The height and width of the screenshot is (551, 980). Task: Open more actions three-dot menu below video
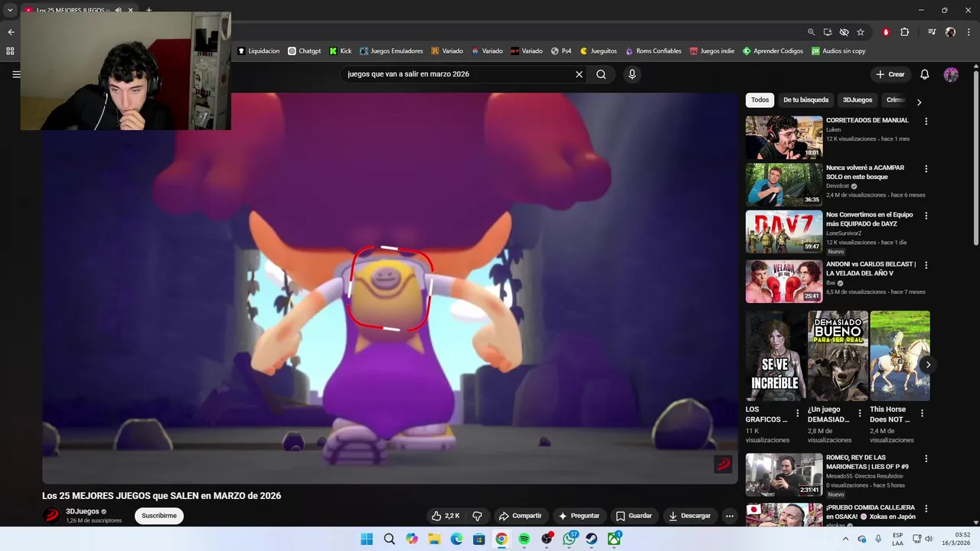tap(730, 516)
